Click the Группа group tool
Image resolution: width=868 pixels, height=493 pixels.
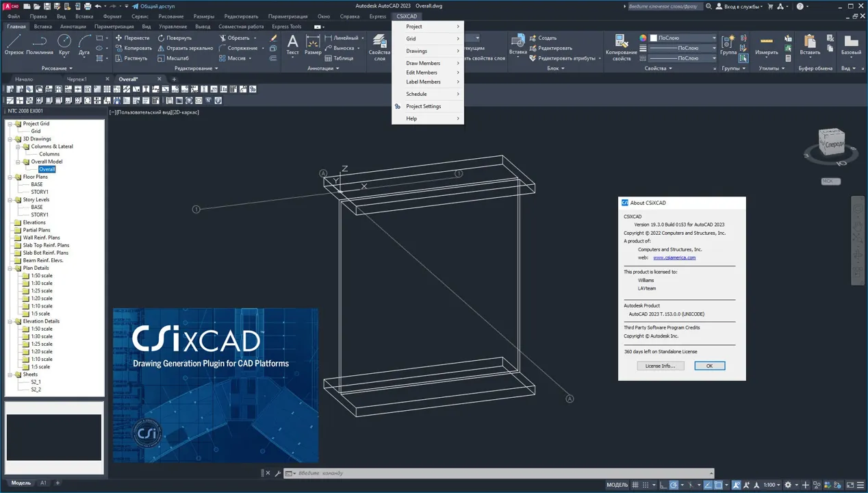728,45
